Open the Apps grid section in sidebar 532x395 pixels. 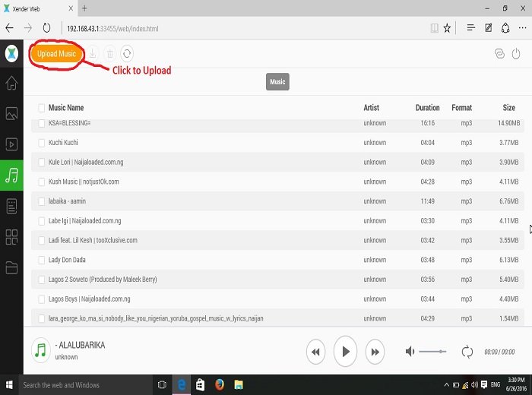[11, 237]
